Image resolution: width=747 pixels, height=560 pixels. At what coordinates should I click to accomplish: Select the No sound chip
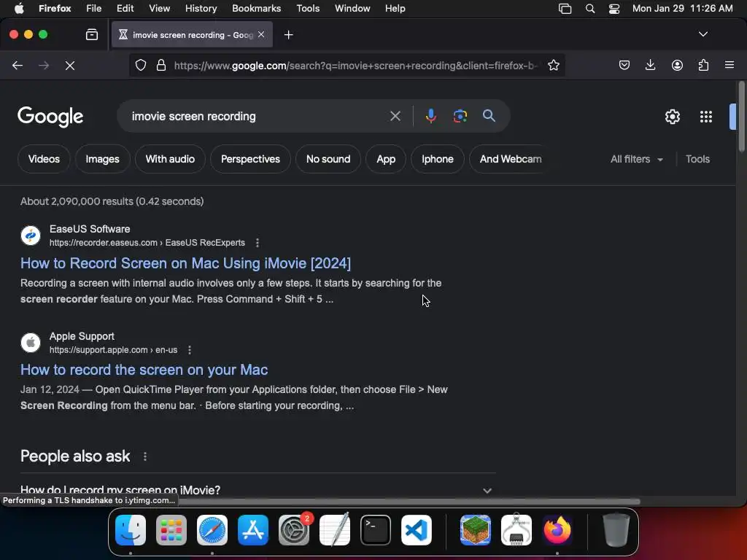(x=328, y=159)
